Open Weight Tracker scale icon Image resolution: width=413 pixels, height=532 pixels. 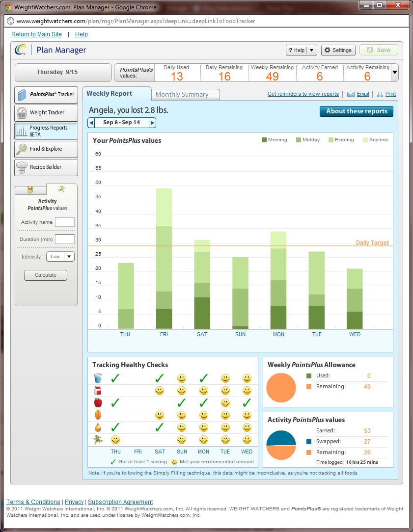click(22, 113)
